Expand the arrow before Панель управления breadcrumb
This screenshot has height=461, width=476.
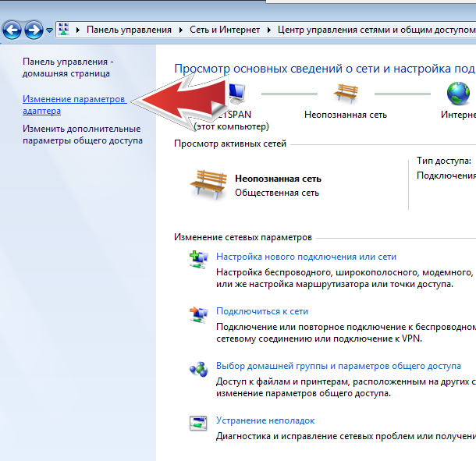pos(78,30)
